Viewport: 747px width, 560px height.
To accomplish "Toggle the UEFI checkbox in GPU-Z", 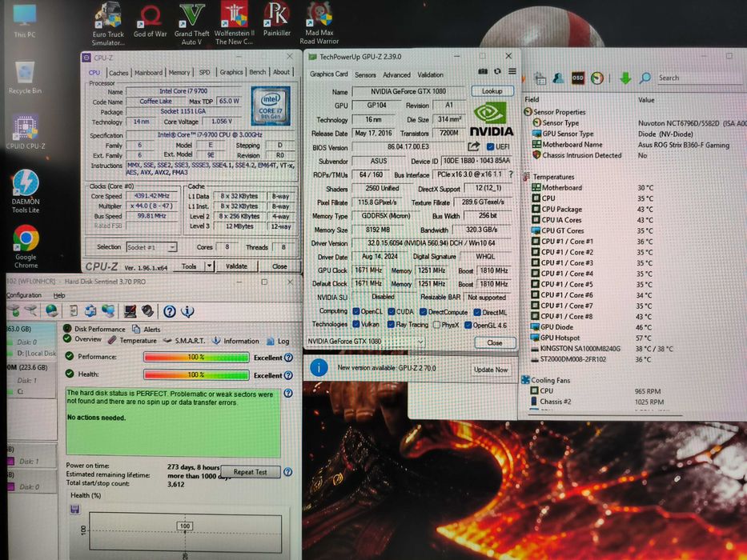I will pyautogui.click(x=490, y=146).
